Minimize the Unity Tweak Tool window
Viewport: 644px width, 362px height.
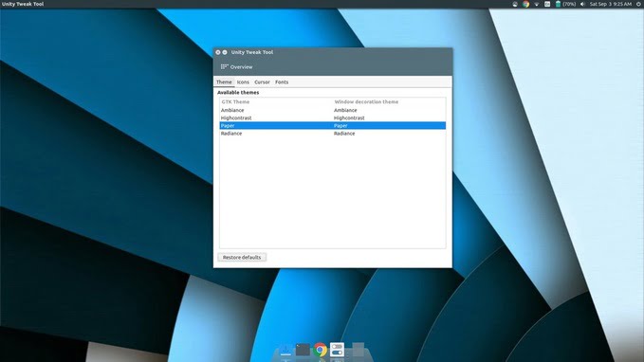coord(225,52)
